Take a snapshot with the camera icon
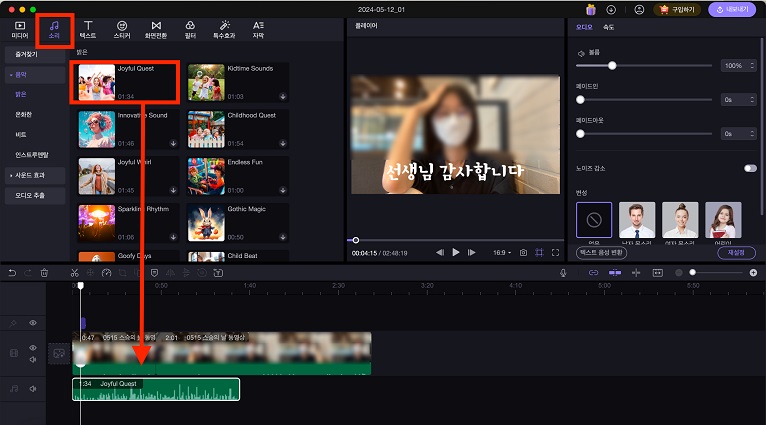 click(x=523, y=253)
